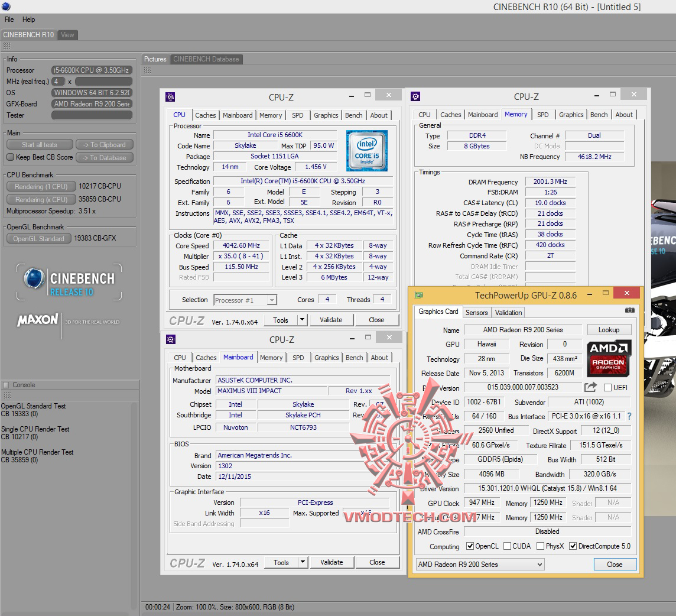Take a GPU-Z screenshot with camera icon
This screenshot has height=616, width=676.
(630, 310)
